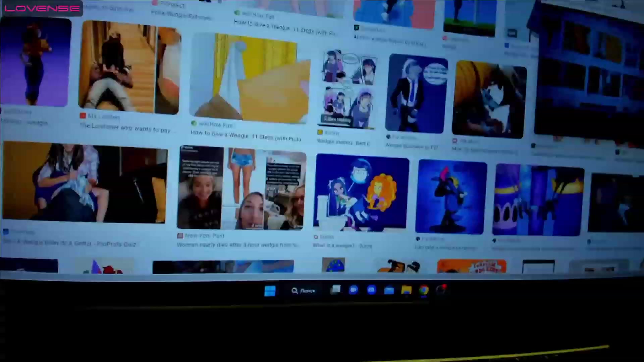The image size is (644, 362).
Task: Open the three-panel selfie collage thumbnail
Action: 241,188
